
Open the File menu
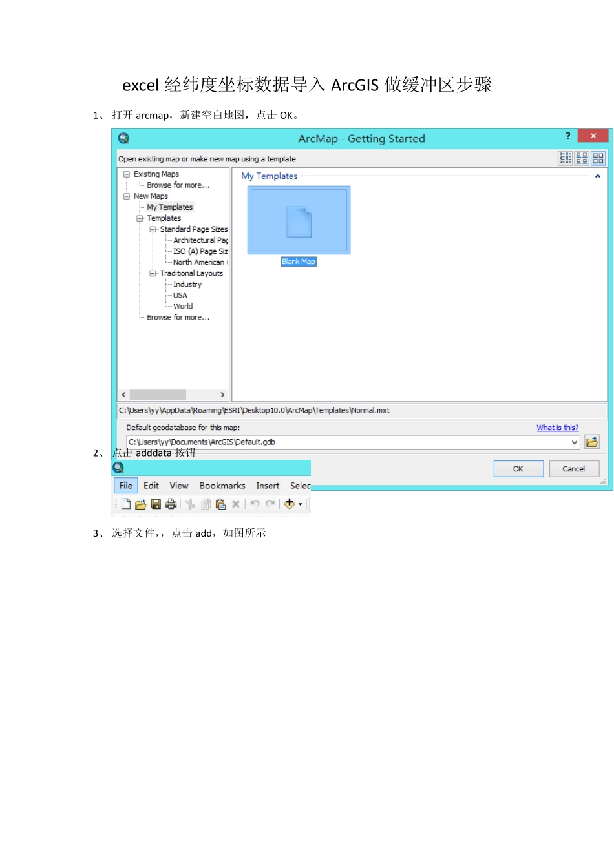pos(126,486)
